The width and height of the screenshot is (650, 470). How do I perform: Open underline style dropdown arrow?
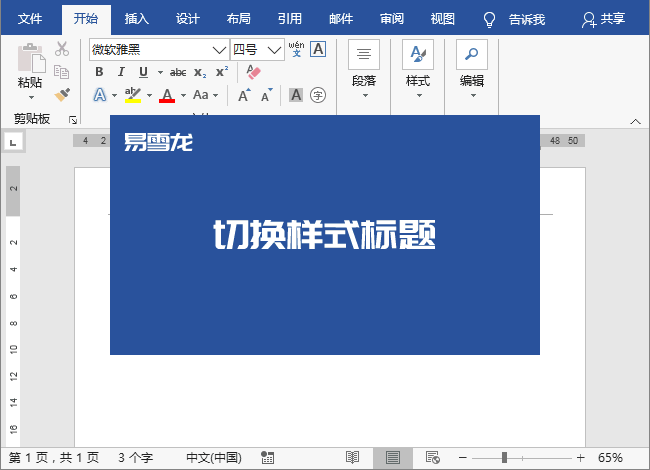tap(160, 73)
